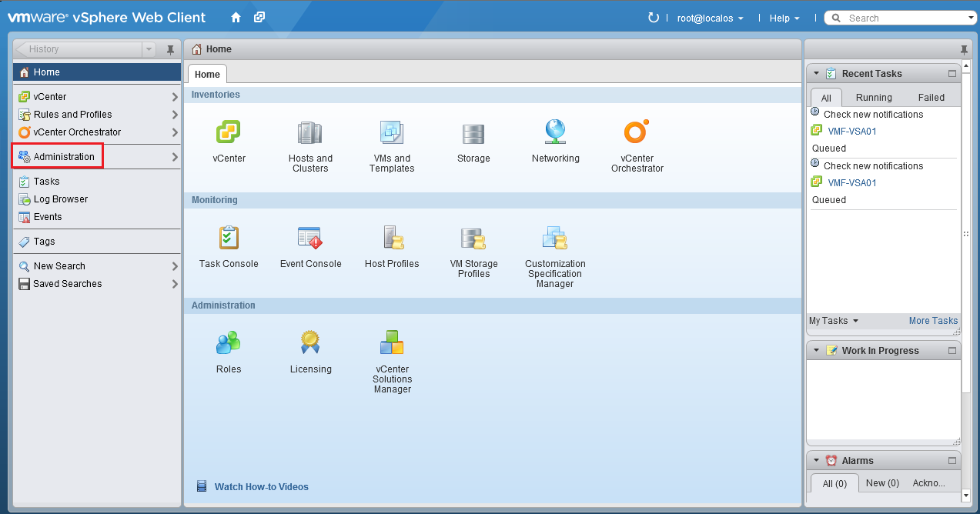Open the root@localos user dropdown
Image resolution: width=980 pixels, height=514 pixels.
[x=710, y=18]
